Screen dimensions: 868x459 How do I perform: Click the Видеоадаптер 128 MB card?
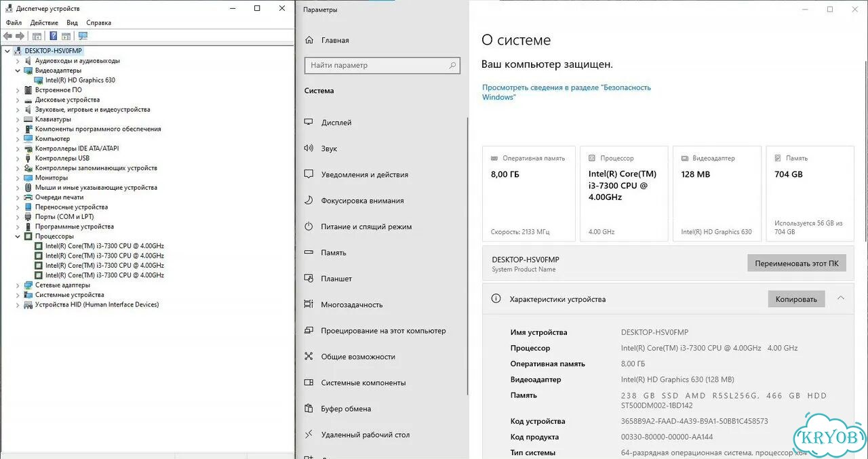[x=718, y=194]
